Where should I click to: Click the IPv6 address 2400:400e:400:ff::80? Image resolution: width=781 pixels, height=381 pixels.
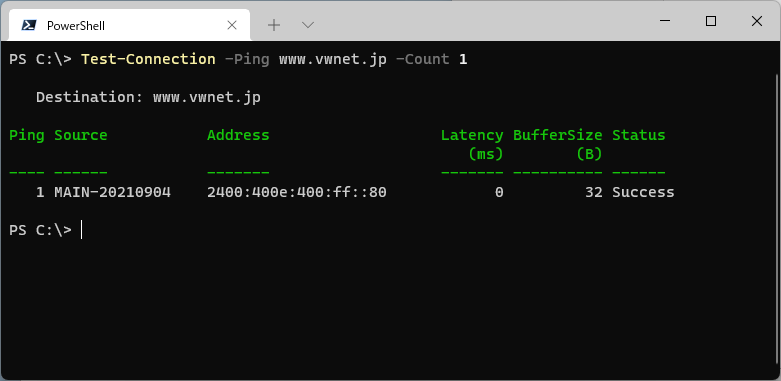(297, 192)
